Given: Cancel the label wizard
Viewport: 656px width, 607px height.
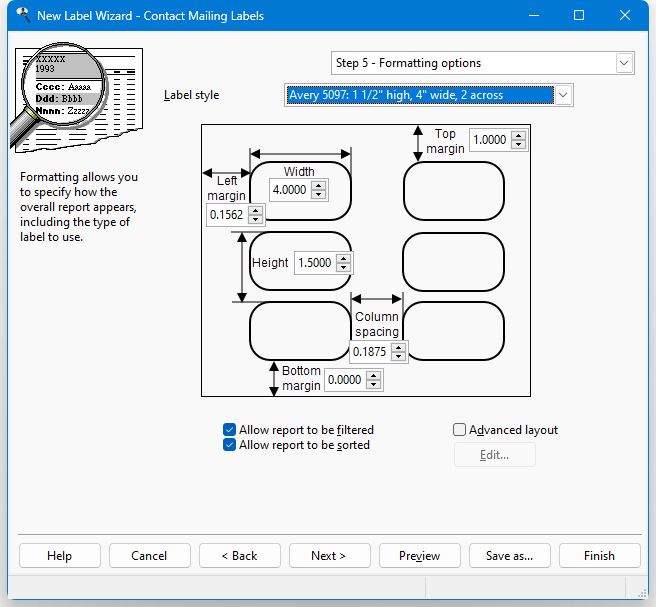Looking at the screenshot, I should coord(149,556).
